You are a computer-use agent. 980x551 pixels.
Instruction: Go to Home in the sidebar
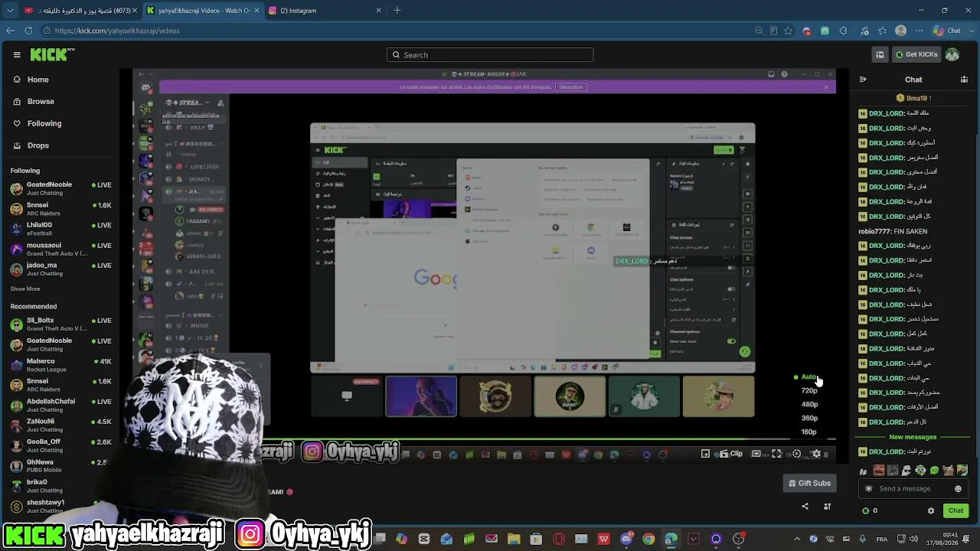[x=31, y=80]
